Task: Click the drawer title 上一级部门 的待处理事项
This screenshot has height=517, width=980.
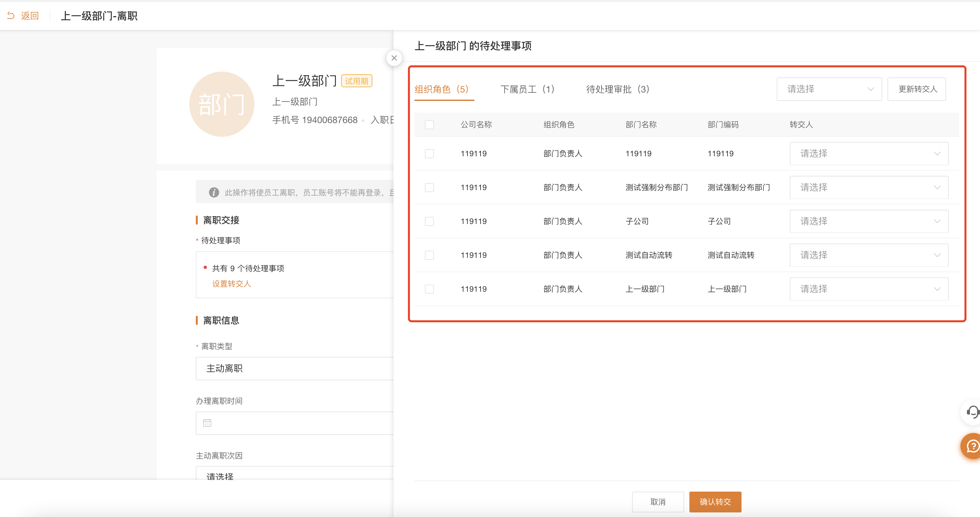Action: (x=473, y=46)
